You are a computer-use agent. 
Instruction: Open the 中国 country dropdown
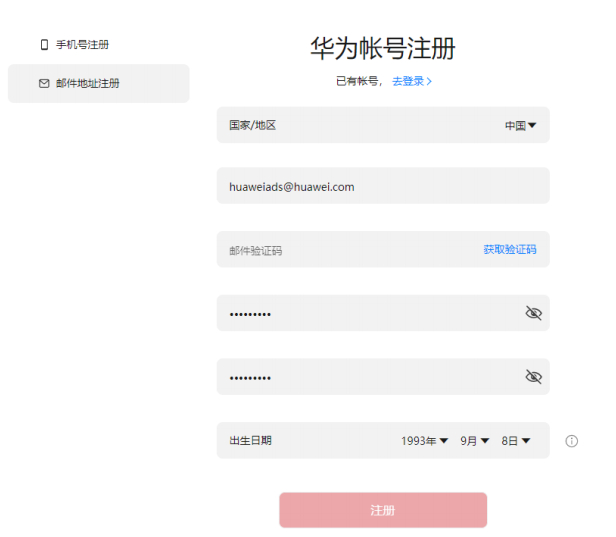521,126
